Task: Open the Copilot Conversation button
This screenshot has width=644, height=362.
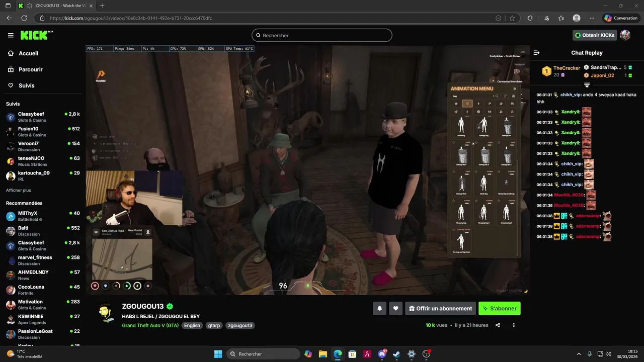Action: [621, 18]
